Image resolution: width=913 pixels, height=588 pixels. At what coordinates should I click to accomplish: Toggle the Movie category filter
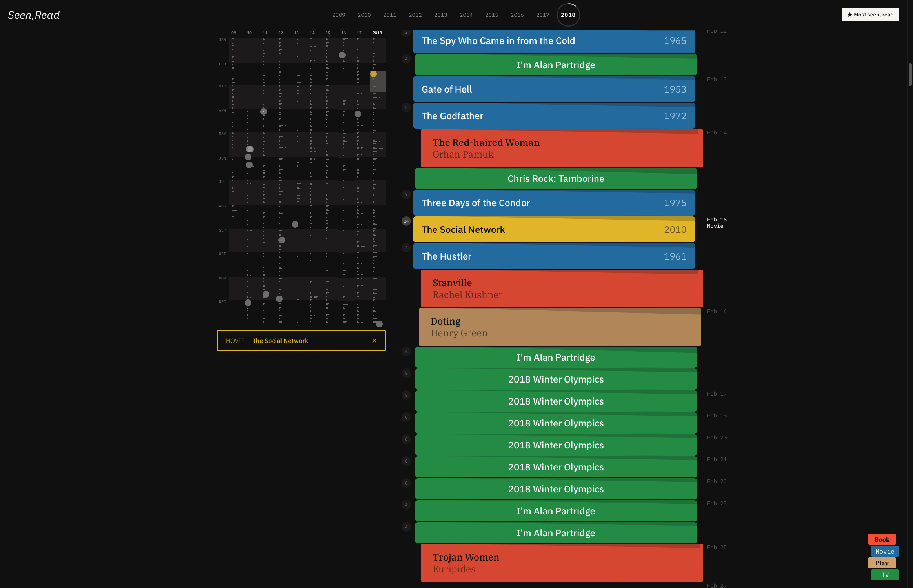click(x=884, y=551)
